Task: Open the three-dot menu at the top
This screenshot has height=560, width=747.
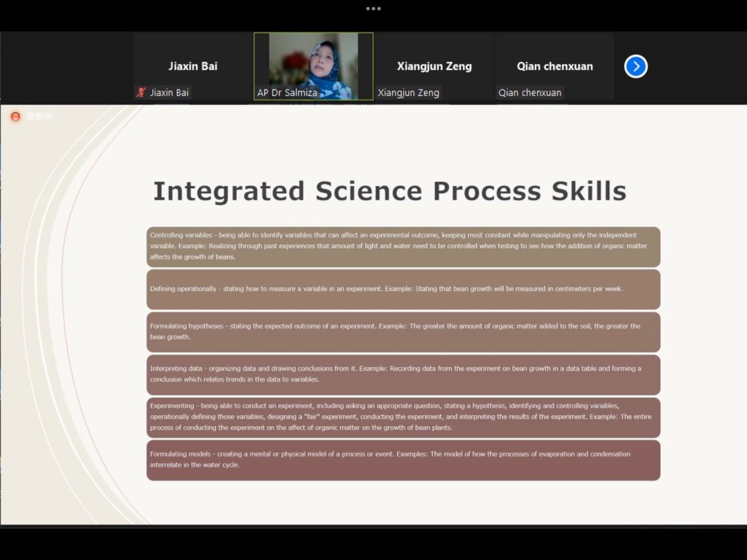Action: (373, 8)
